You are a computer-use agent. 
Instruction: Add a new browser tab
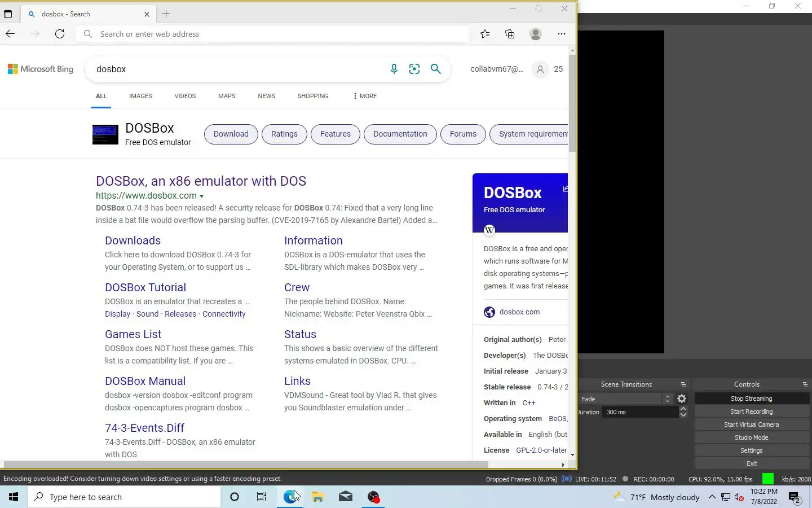pos(166,14)
